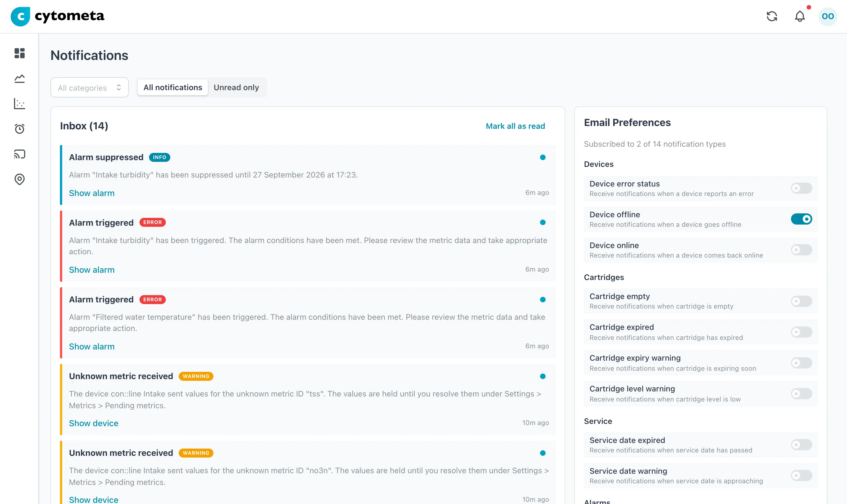Click '10m ago' timestamp on tss notification
Image resolution: width=847 pixels, height=504 pixels.
coord(536,423)
